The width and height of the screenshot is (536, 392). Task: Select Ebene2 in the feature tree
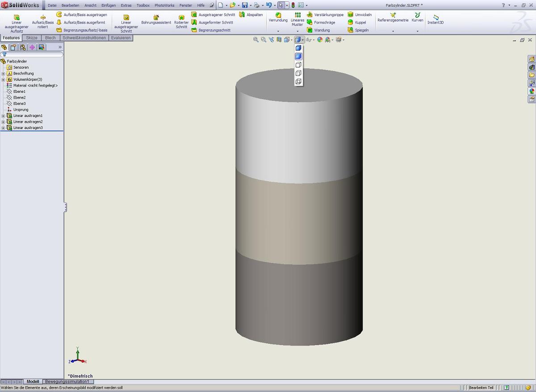pos(19,97)
